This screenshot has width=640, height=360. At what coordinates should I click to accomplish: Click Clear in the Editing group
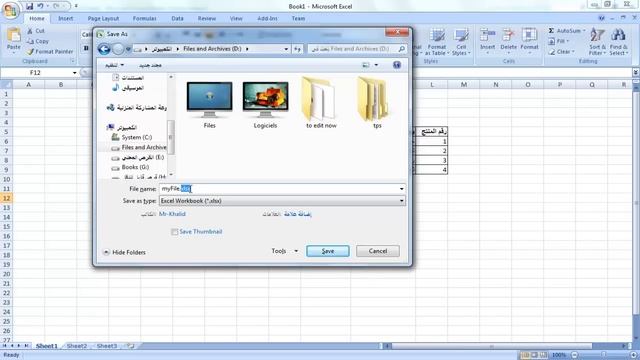[x=561, y=52]
